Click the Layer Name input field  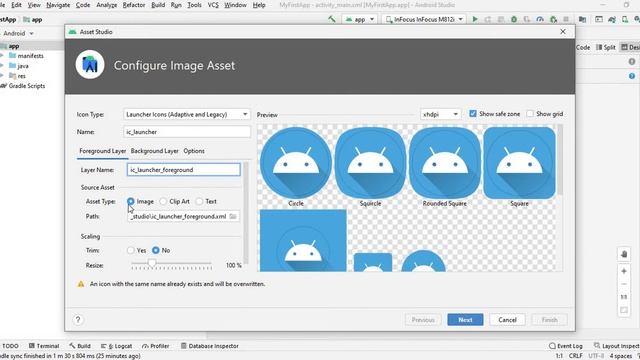pyautogui.click(x=184, y=170)
